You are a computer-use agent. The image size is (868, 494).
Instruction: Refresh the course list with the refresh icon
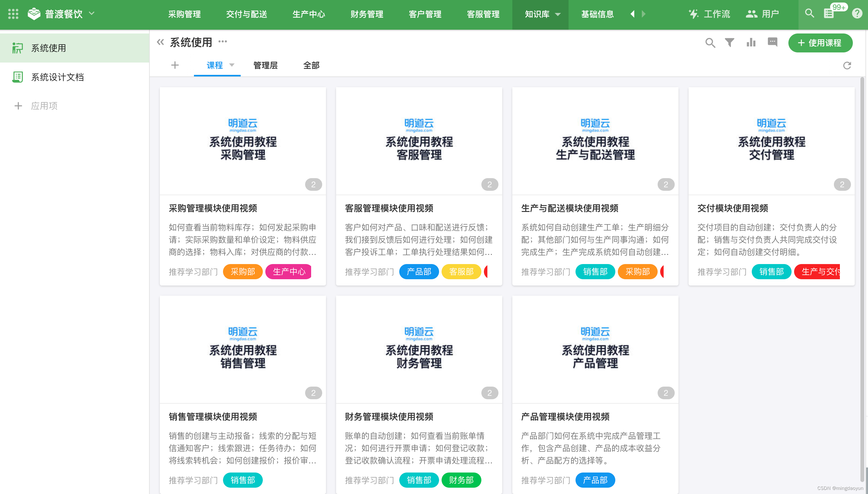tap(847, 65)
